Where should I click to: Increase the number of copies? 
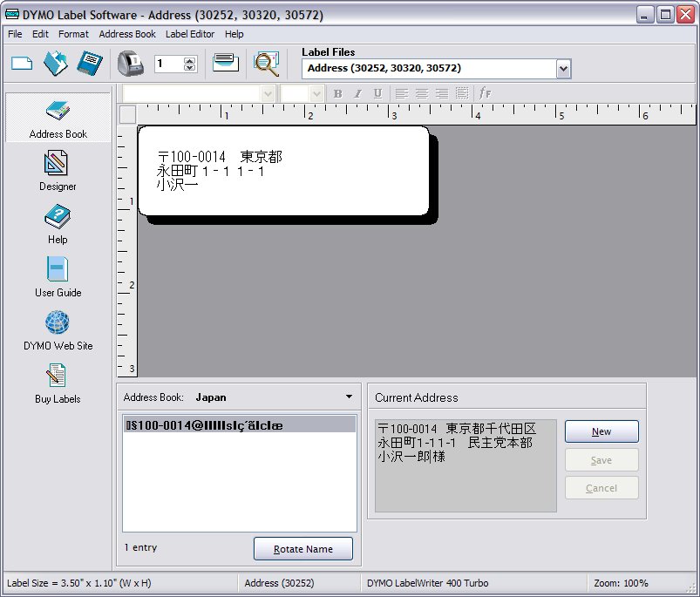coord(190,60)
